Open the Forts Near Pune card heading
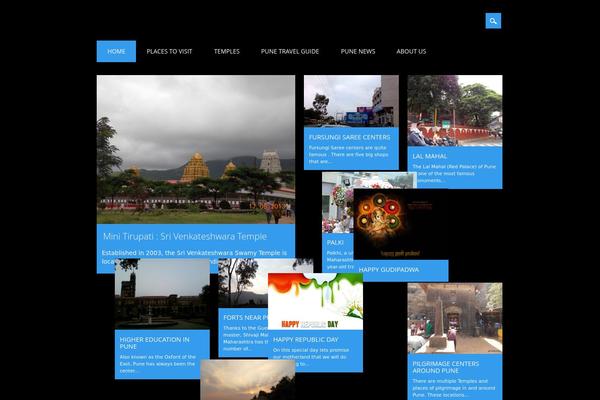Screen dimensions: 600x400 click(245, 317)
